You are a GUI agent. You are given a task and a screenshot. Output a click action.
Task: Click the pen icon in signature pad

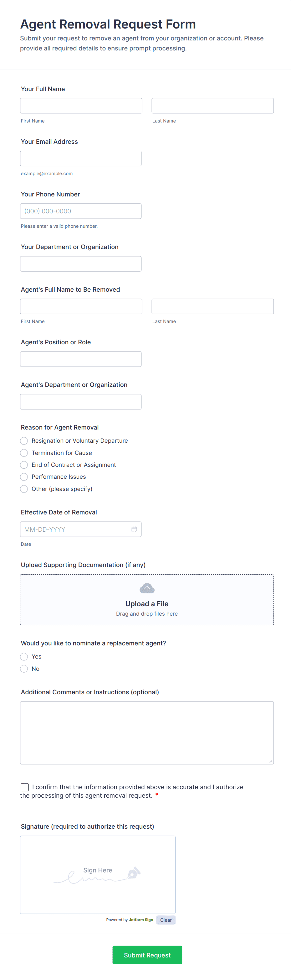(x=134, y=873)
